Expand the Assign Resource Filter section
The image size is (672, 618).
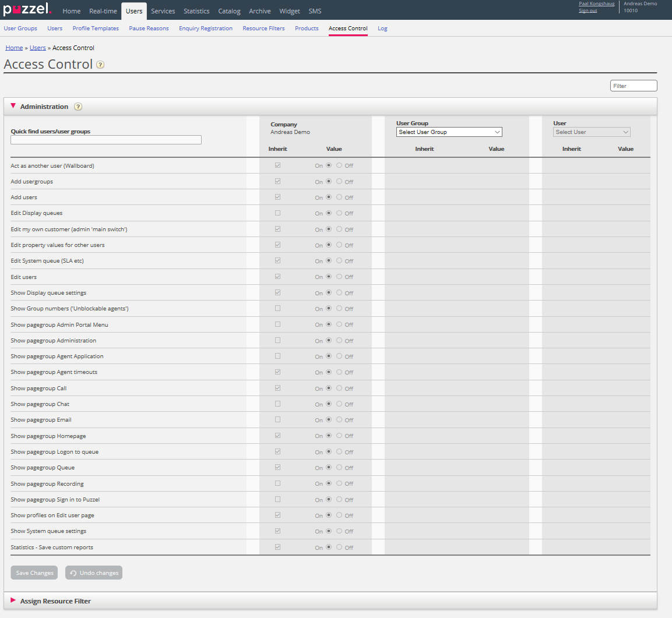point(13,601)
